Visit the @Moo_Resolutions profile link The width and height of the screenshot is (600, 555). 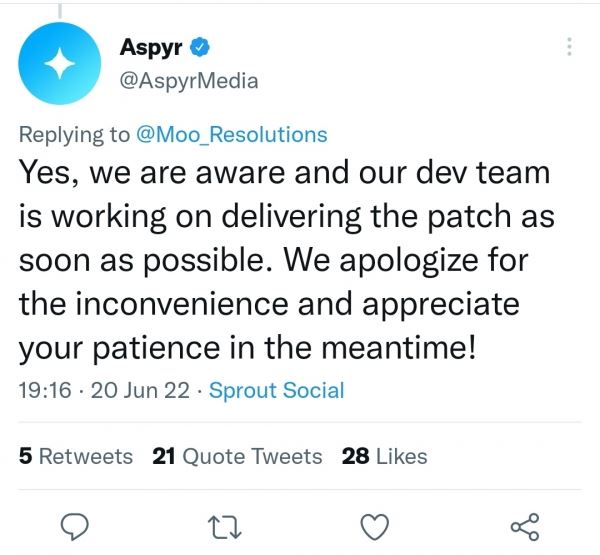[x=232, y=135]
